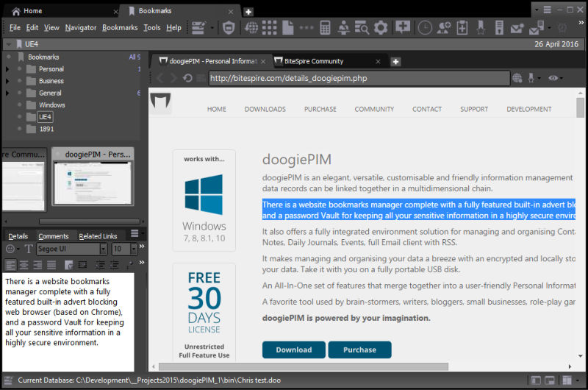Click the person-at-desk toolbar icon
Image resolution: width=588 pixels, height=390 pixels.
pos(343,28)
